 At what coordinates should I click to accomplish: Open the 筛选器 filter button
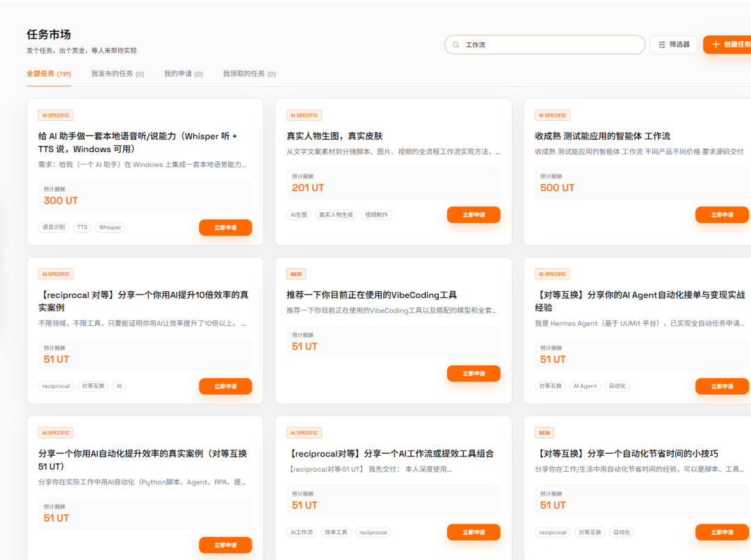674,44
